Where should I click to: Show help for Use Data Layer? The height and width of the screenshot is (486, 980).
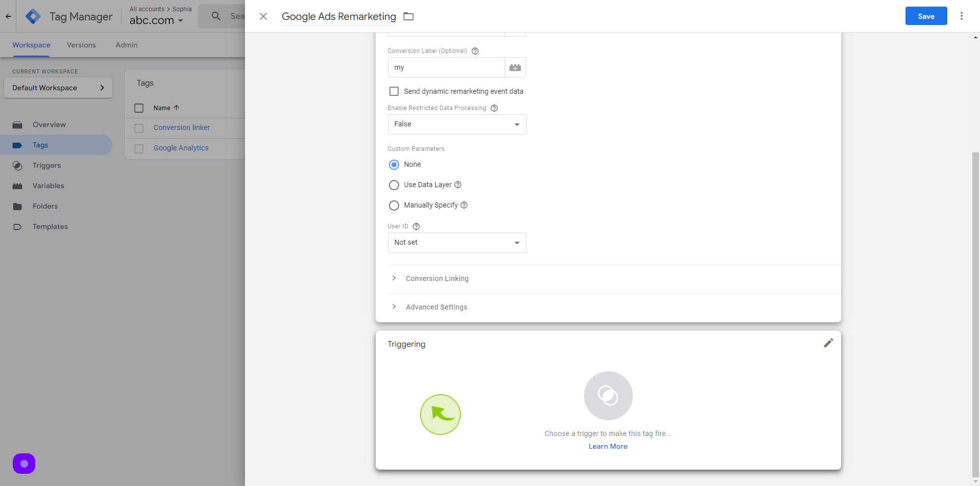click(x=458, y=185)
